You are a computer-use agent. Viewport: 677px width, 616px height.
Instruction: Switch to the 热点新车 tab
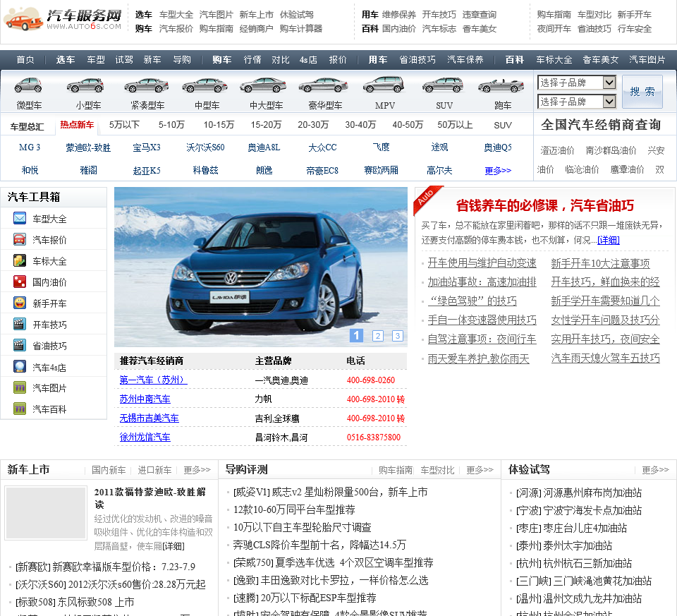(77, 125)
